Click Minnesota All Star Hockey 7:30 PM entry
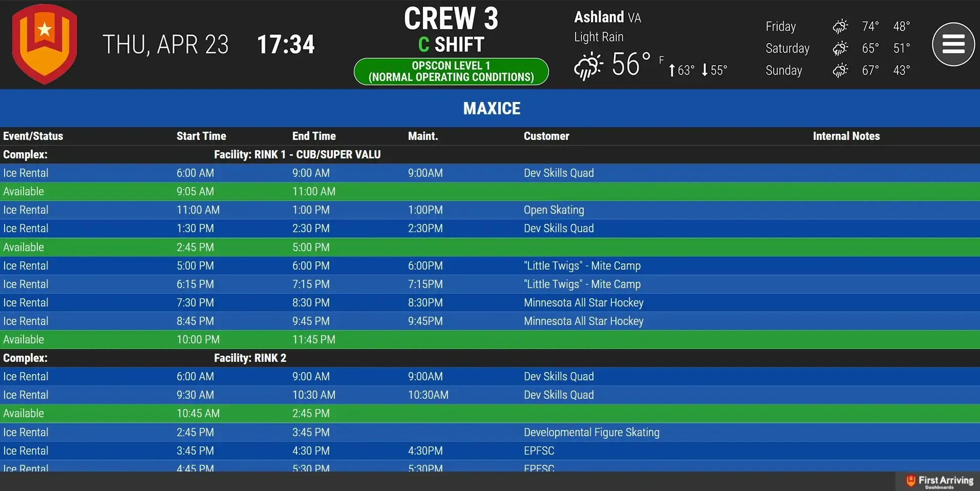This screenshot has height=491, width=980. pyautogui.click(x=490, y=302)
